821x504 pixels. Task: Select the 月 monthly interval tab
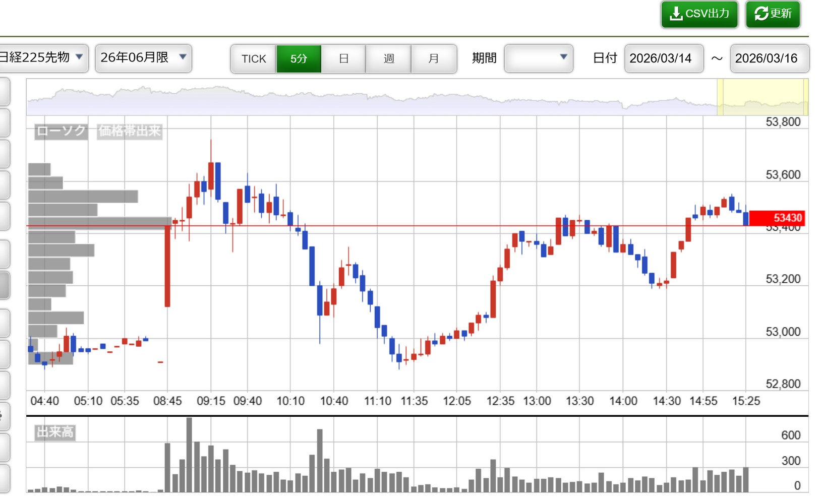pyautogui.click(x=434, y=59)
